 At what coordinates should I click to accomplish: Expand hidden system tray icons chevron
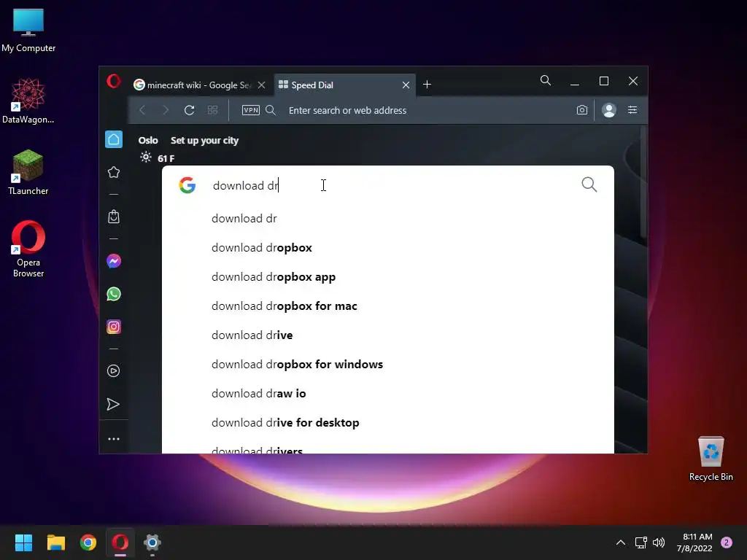click(621, 542)
